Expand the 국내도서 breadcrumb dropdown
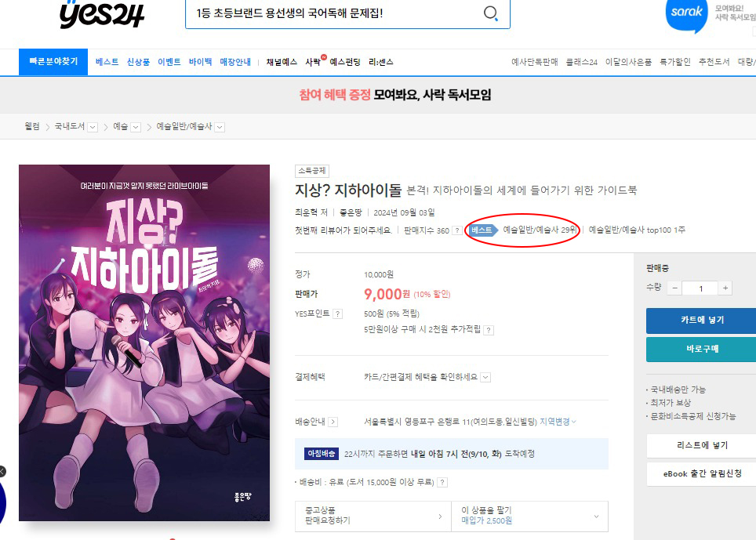Screen dimensions: 756x540 coord(93,127)
